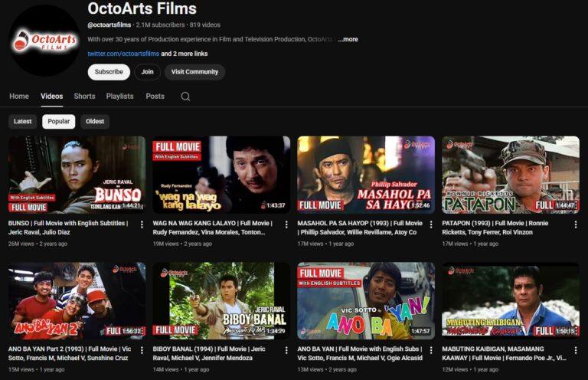Expand channel description with ...more

pos(348,39)
